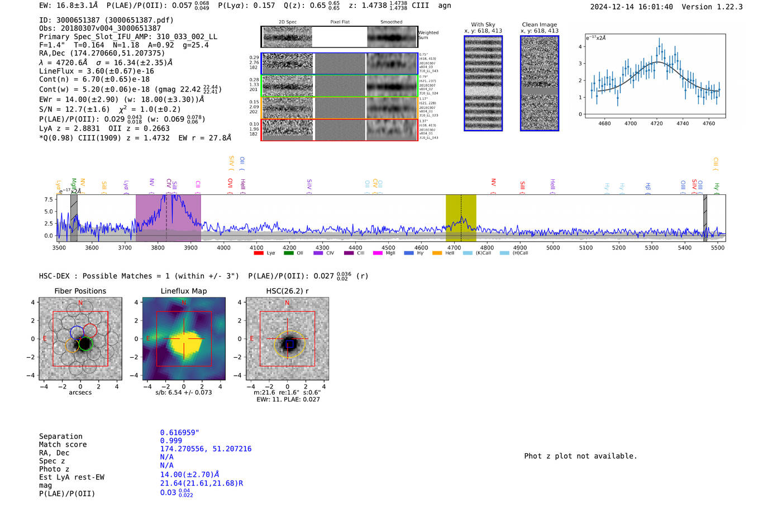
Task: Click the 'LyA z = 2.8831' line
Action: pos(69,128)
